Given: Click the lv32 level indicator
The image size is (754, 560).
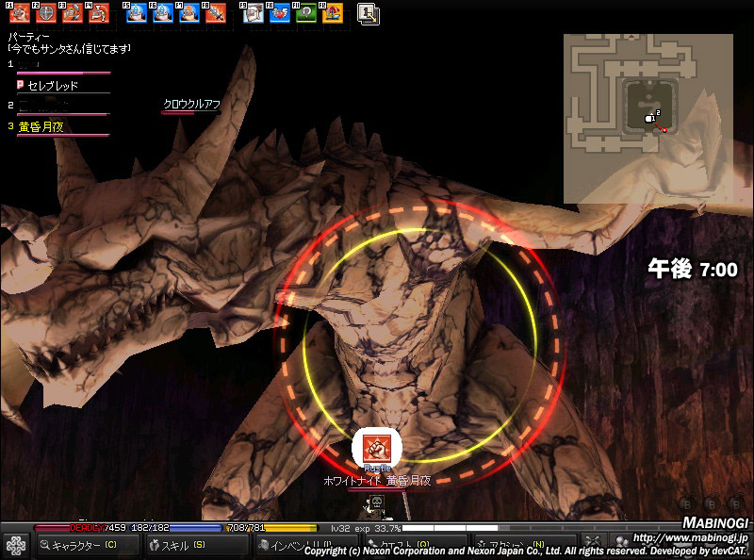Looking at the screenshot, I should coord(340,528).
